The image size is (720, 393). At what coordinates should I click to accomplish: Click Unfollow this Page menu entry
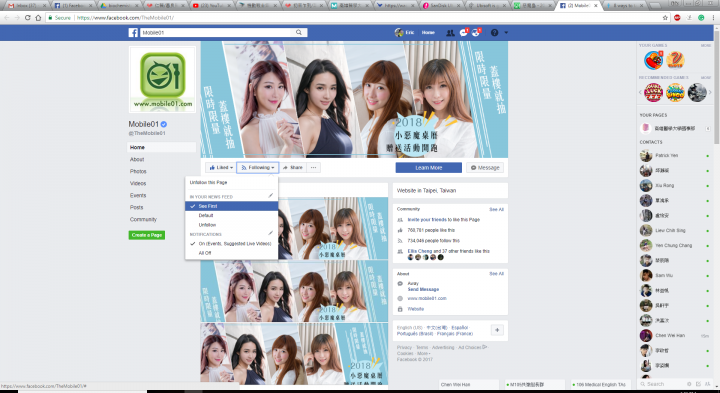click(x=231, y=182)
